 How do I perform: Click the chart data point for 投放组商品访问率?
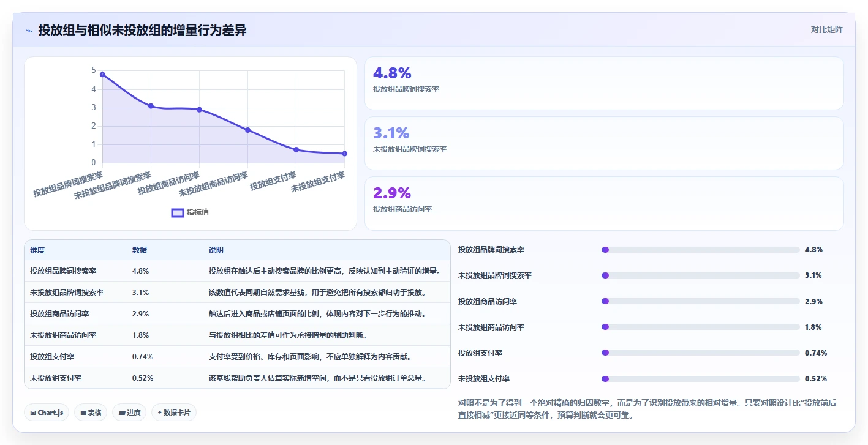[199, 110]
